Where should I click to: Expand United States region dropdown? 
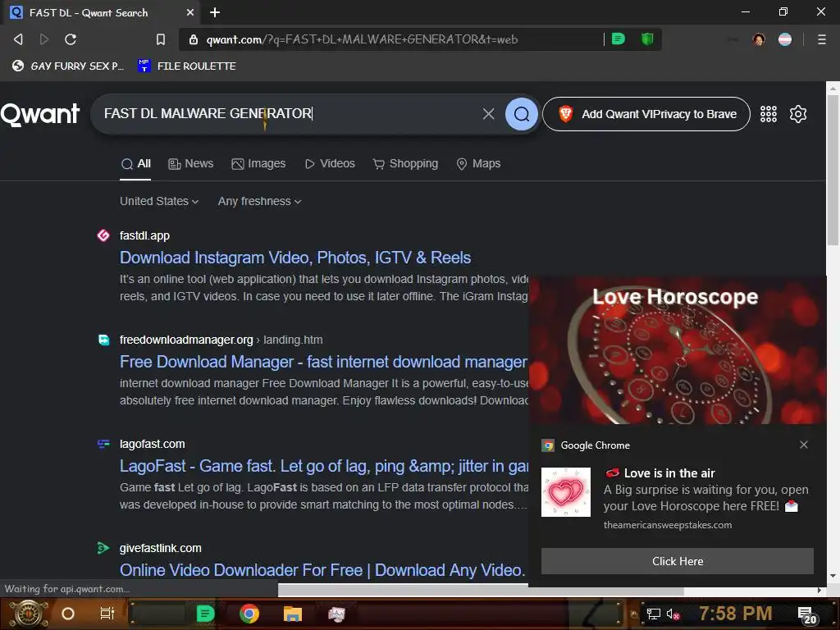pyautogui.click(x=159, y=202)
